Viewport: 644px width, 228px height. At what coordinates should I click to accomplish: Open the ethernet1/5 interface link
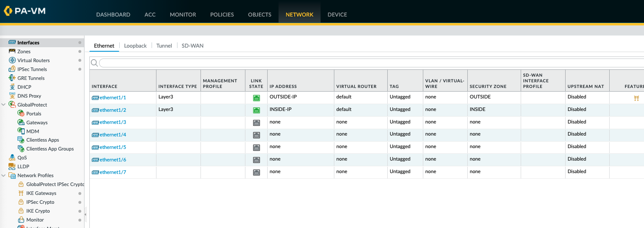click(113, 147)
